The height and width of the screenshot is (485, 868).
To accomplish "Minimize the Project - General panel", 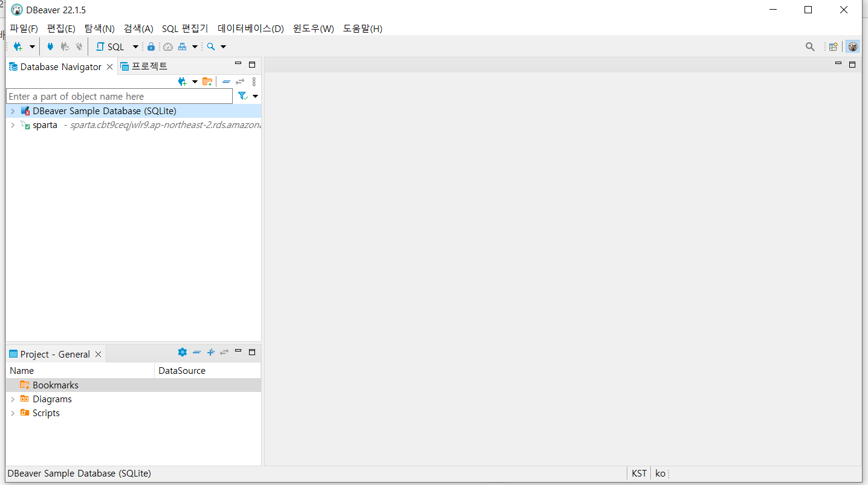I will point(238,352).
